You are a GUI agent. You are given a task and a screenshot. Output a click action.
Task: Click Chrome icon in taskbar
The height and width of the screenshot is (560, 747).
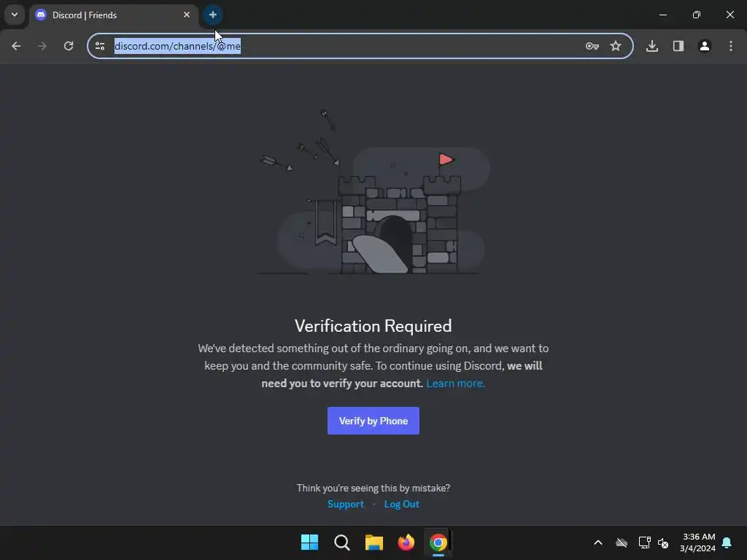[438, 542]
